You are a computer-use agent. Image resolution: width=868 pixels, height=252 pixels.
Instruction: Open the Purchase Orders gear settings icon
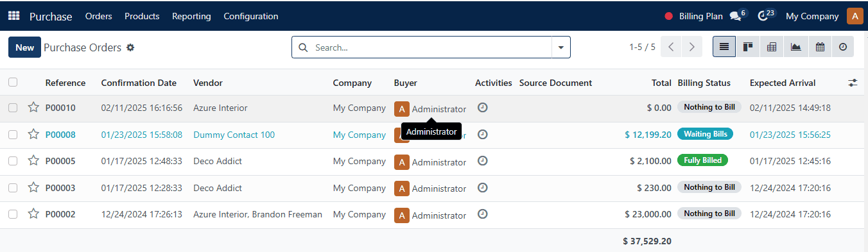(x=130, y=47)
